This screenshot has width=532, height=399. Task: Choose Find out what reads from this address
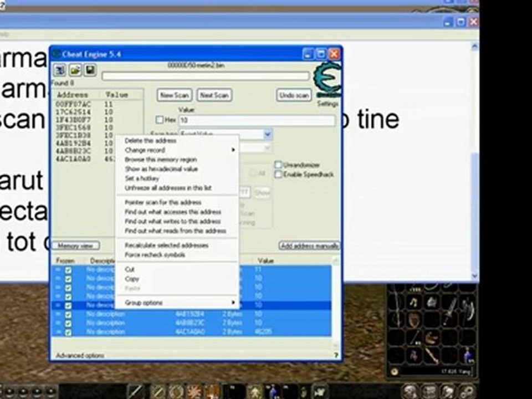(x=176, y=231)
